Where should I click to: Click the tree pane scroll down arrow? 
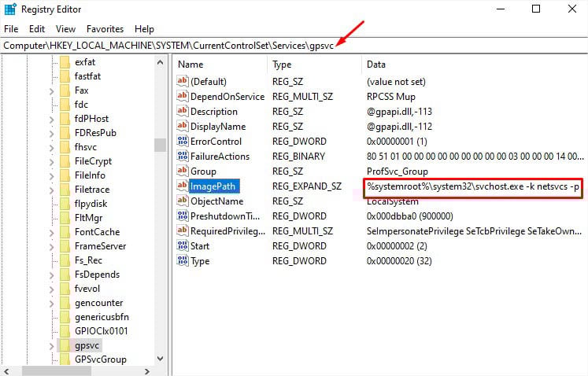tap(160, 359)
